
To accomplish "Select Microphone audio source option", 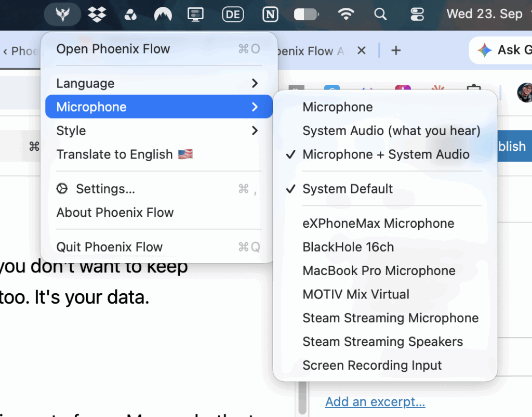I will coord(385,107).
